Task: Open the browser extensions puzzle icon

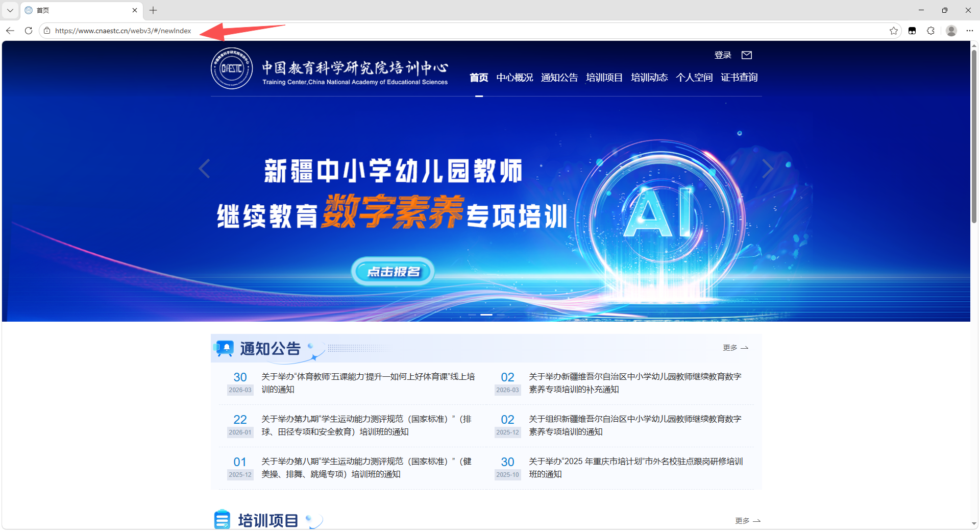Action: click(930, 31)
